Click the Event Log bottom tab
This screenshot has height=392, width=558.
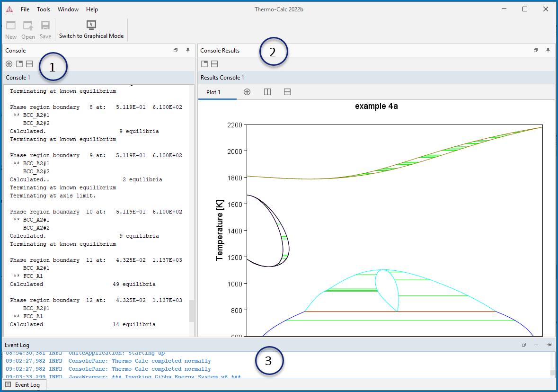click(x=24, y=385)
